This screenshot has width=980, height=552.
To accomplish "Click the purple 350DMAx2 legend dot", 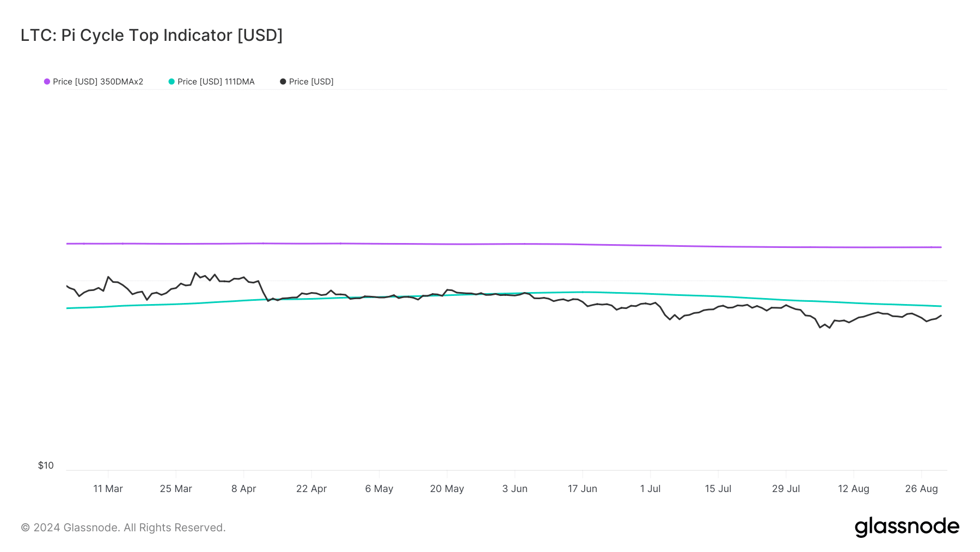I will tap(47, 82).
